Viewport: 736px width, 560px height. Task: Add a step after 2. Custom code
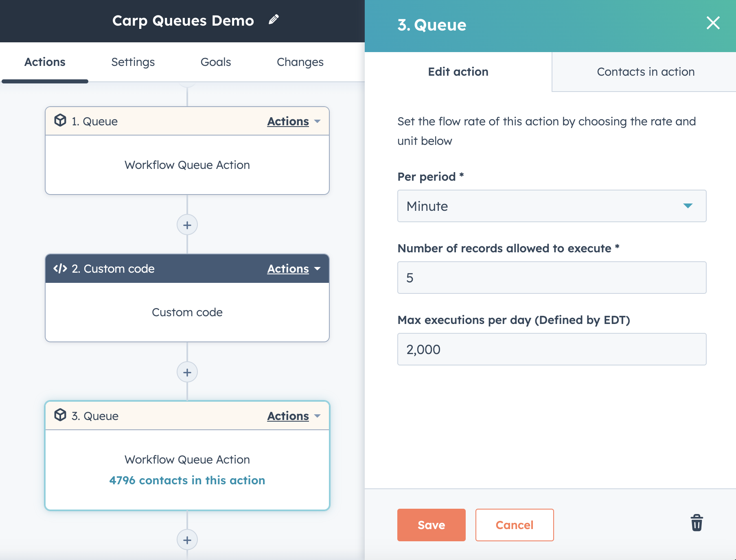coord(187,372)
